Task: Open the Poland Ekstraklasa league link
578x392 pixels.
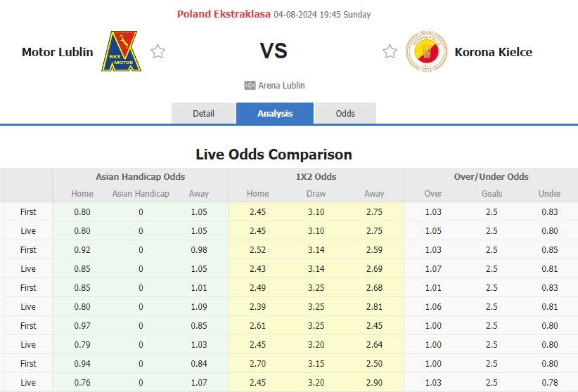Action: point(224,14)
